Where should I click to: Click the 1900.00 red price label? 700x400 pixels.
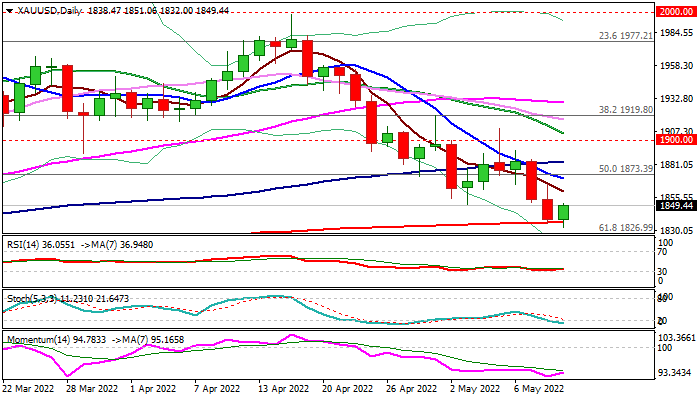pyautogui.click(x=676, y=140)
